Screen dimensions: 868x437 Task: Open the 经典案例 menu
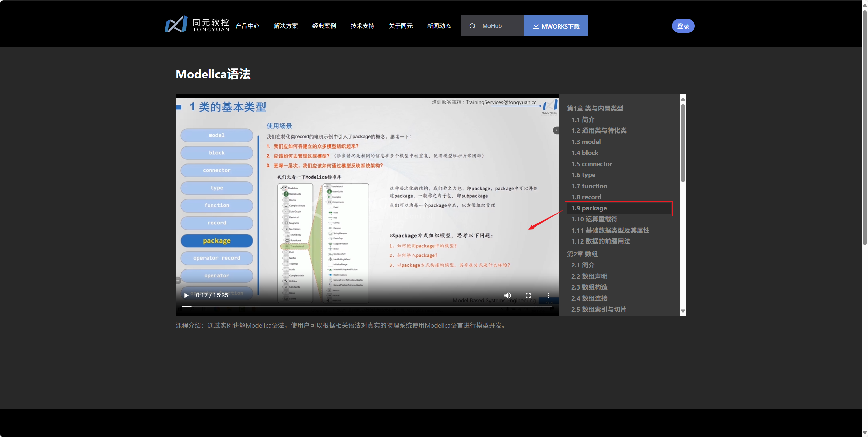tap(324, 26)
